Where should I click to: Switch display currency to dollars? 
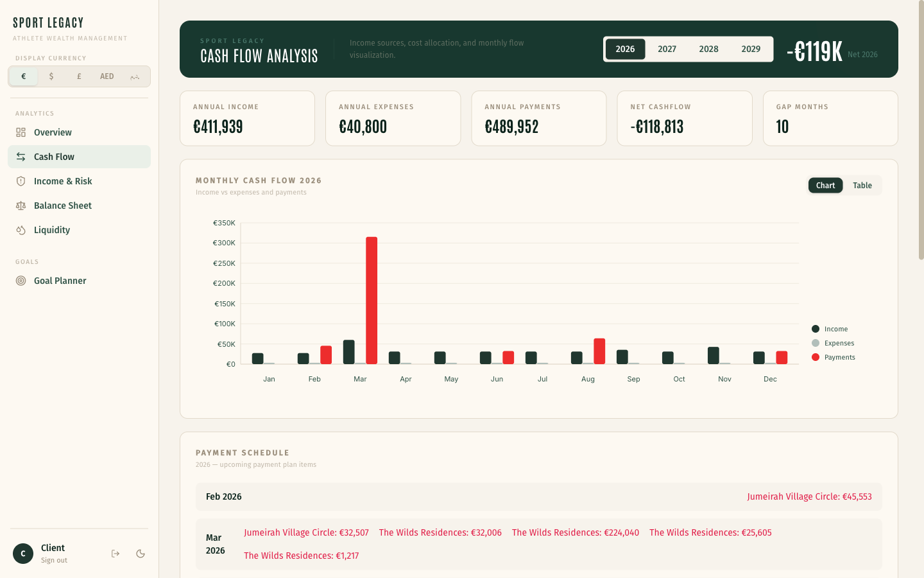pos(51,76)
